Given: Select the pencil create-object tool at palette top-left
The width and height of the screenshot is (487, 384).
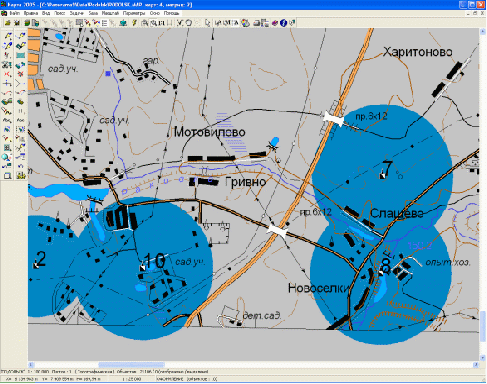Looking at the screenshot, I should pyautogui.click(x=7, y=36).
